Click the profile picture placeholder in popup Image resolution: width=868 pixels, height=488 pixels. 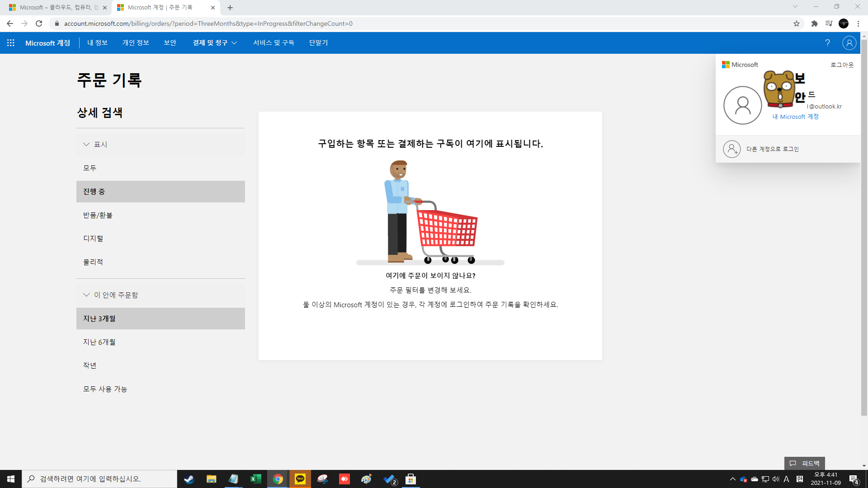click(742, 105)
